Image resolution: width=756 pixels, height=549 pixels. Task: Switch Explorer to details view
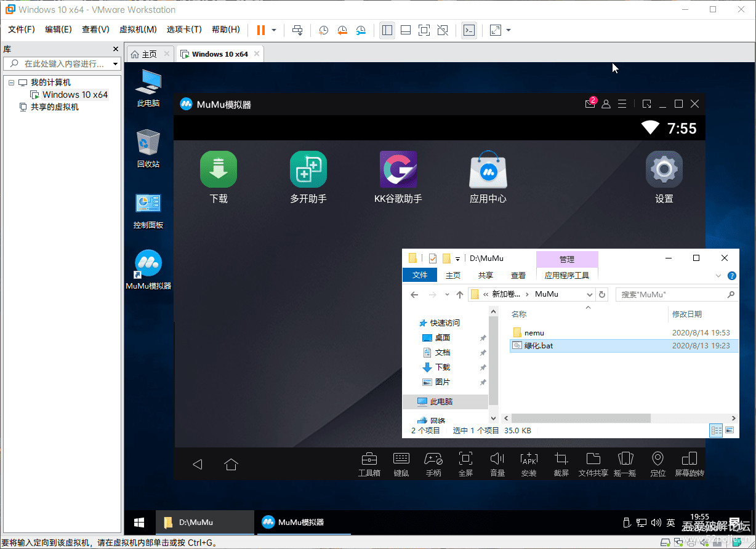pos(717,430)
